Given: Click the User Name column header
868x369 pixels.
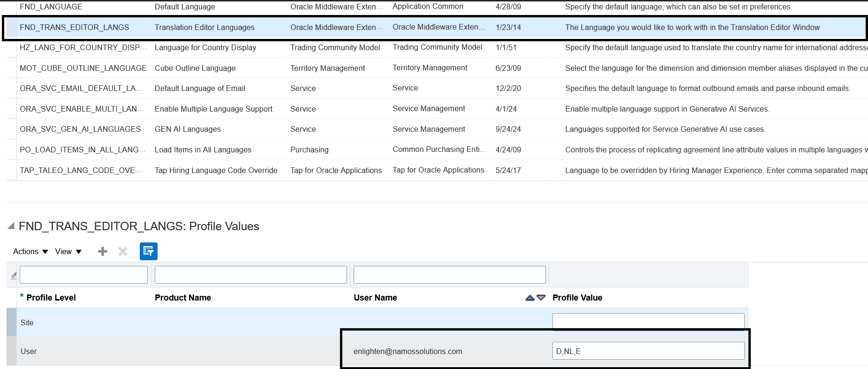Looking at the screenshot, I should click(375, 298).
